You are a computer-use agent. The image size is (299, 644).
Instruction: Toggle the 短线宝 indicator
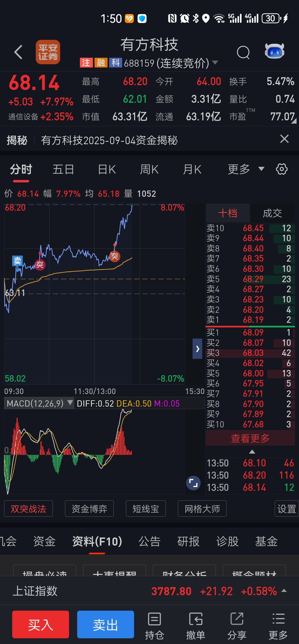pyautogui.click(x=146, y=509)
